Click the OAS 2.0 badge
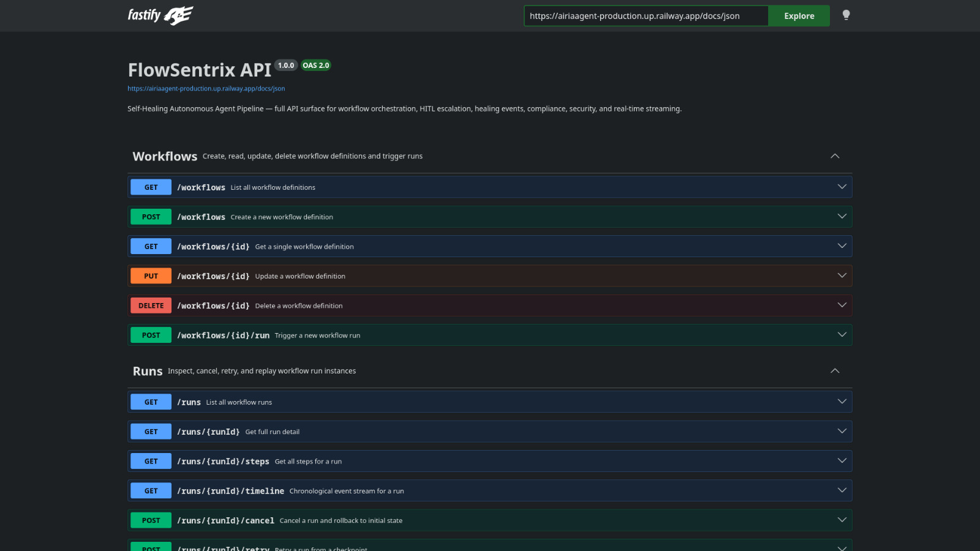Screen dimensions: 980x551 tap(316, 66)
